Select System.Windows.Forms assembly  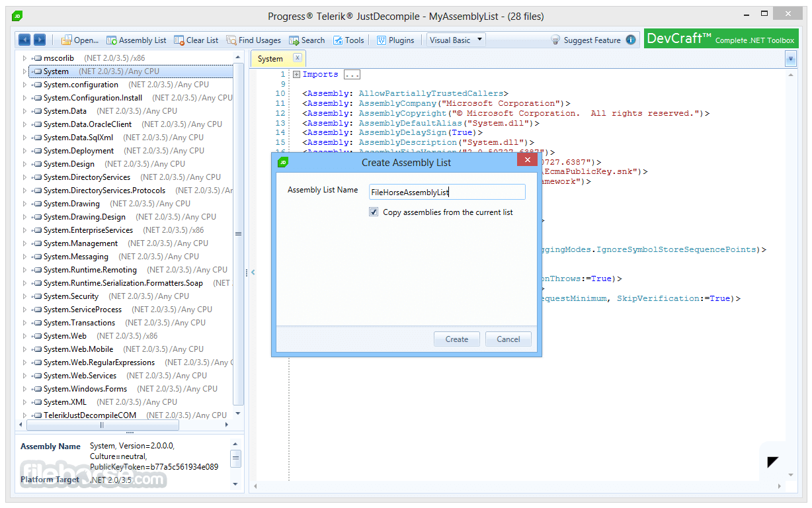(x=85, y=389)
